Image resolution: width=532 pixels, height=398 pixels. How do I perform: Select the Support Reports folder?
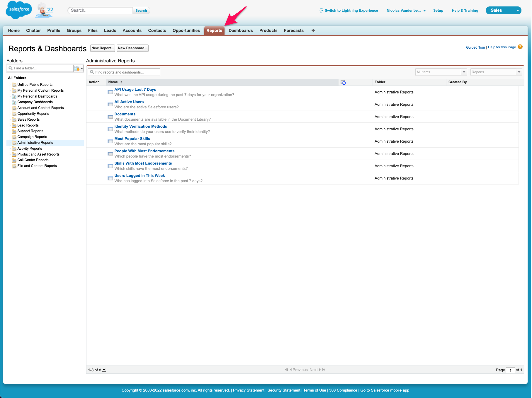(x=30, y=131)
